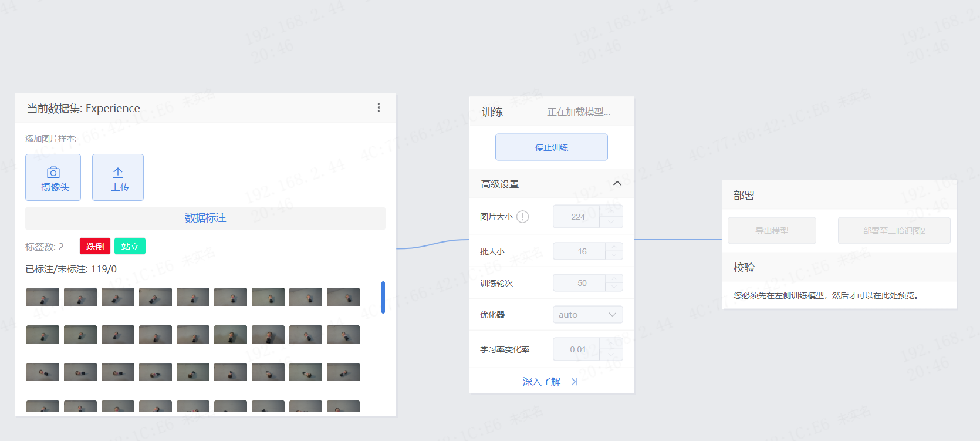Click the 停止训练 stop training button
The image size is (980, 441).
pos(552,147)
